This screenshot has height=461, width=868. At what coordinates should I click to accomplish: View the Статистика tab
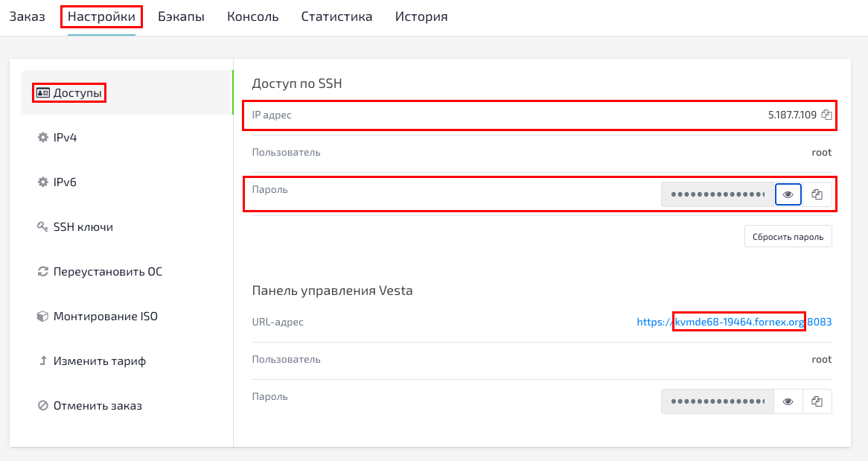[336, 16]
